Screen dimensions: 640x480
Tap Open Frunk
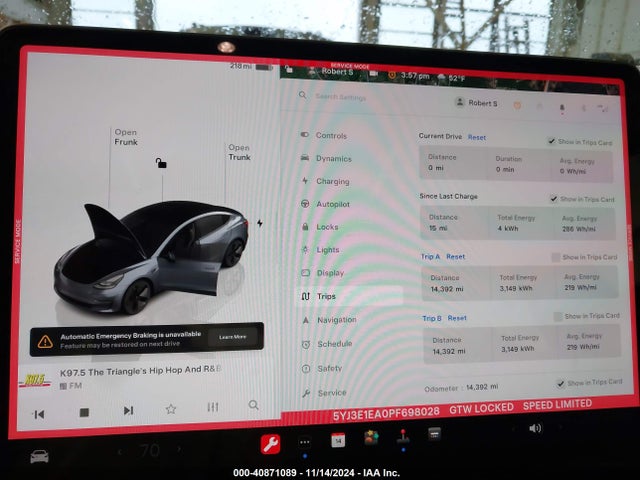pos(126,137)
